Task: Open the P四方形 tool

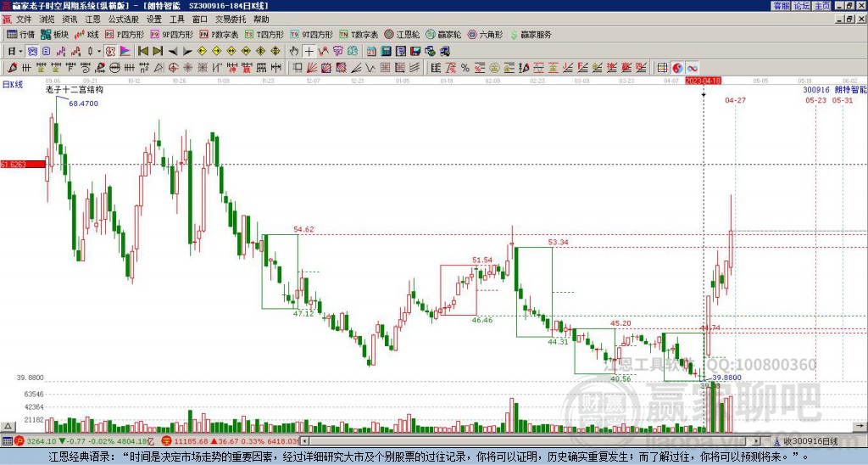Action: click(125, 34)
